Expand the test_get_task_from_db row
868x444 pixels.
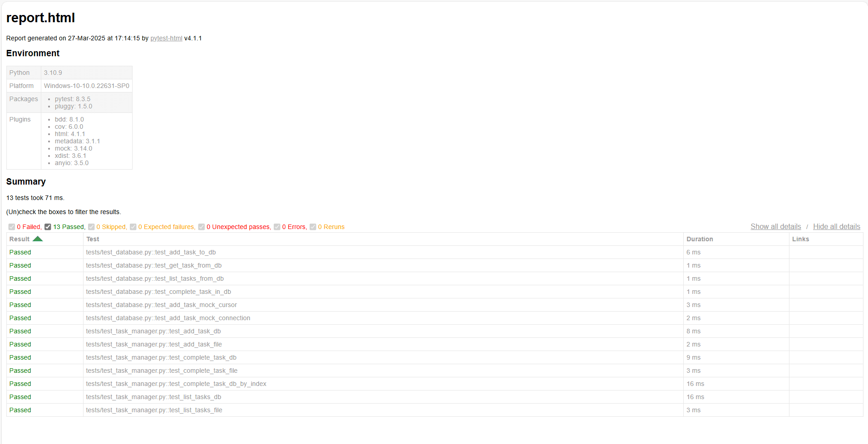click(154, 265)
